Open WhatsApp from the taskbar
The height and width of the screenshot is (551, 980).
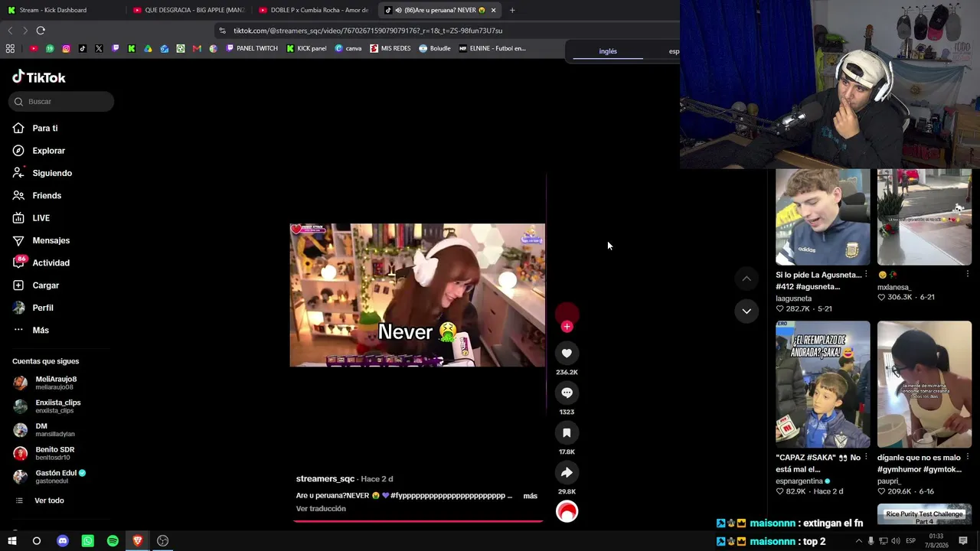pyautogui.click(x=88, y=541)
